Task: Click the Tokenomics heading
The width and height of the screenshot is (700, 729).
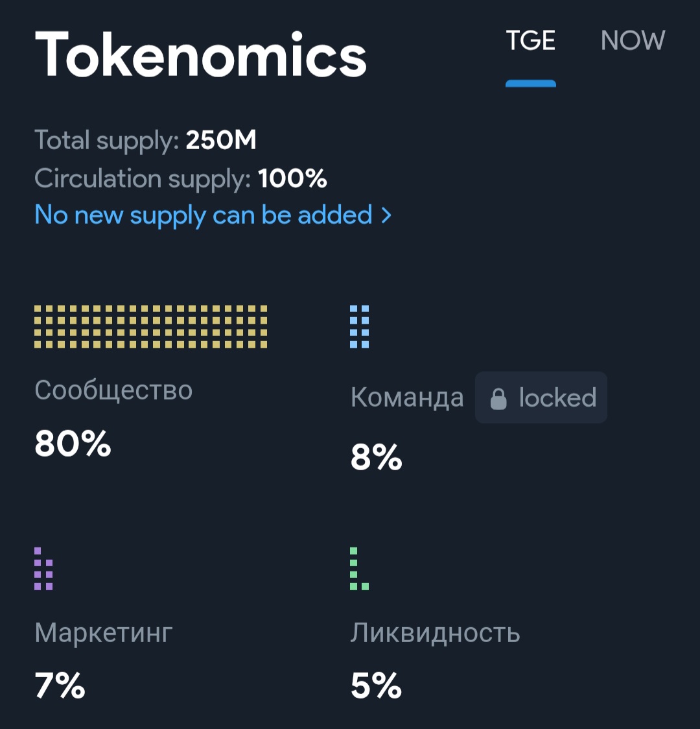Action: click(x=201, y=54)
